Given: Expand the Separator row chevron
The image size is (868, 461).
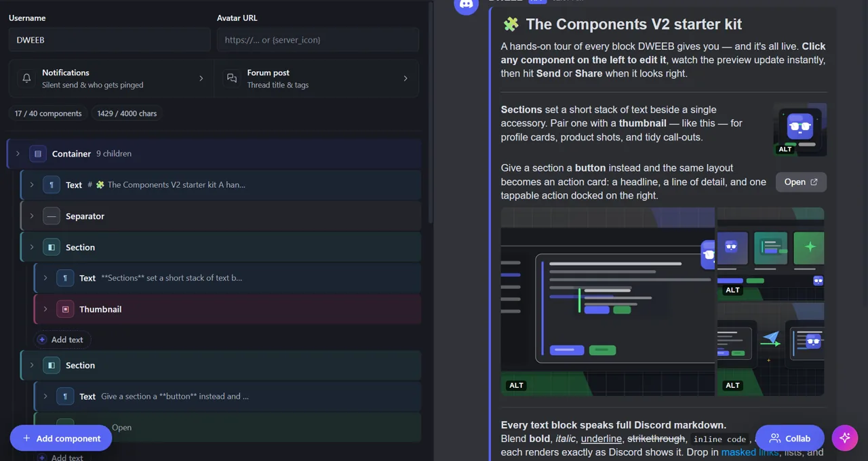Looking at the screenshot, I should (x=32, y=216).
